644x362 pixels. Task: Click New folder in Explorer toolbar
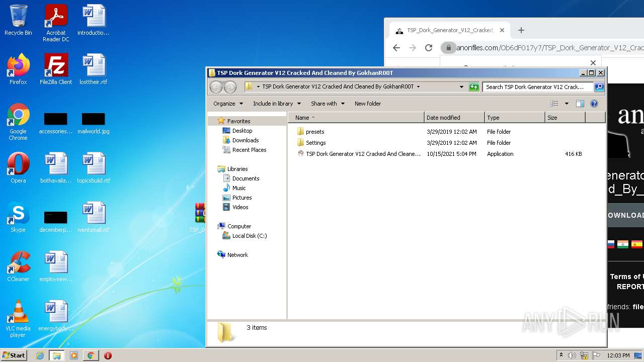[x=368, y=104]
